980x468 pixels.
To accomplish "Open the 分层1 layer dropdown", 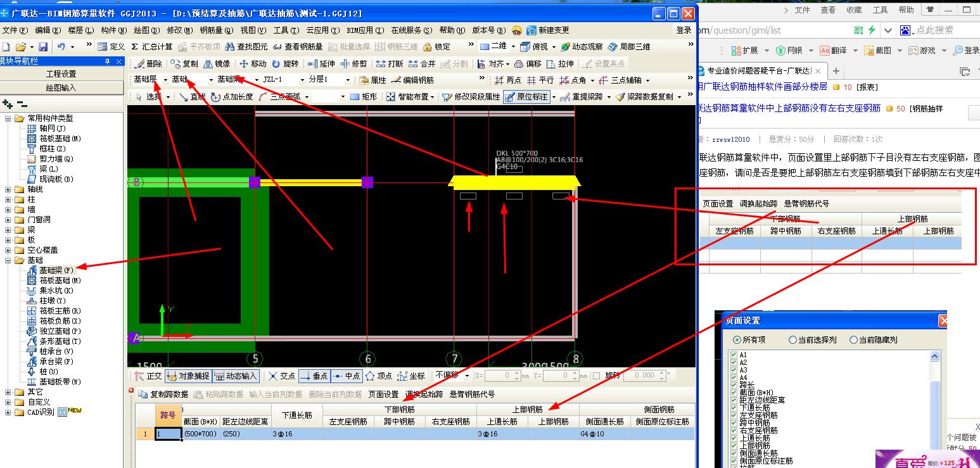I will pyautogui.click(x=347, y=80).
